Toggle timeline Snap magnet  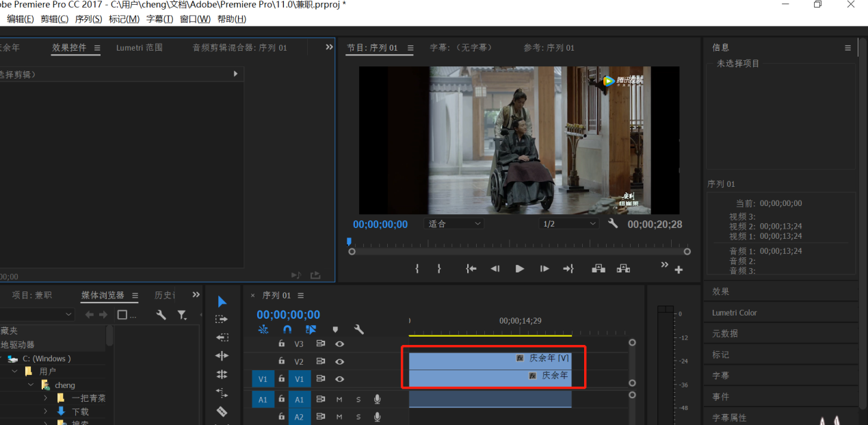coord(287,329)
